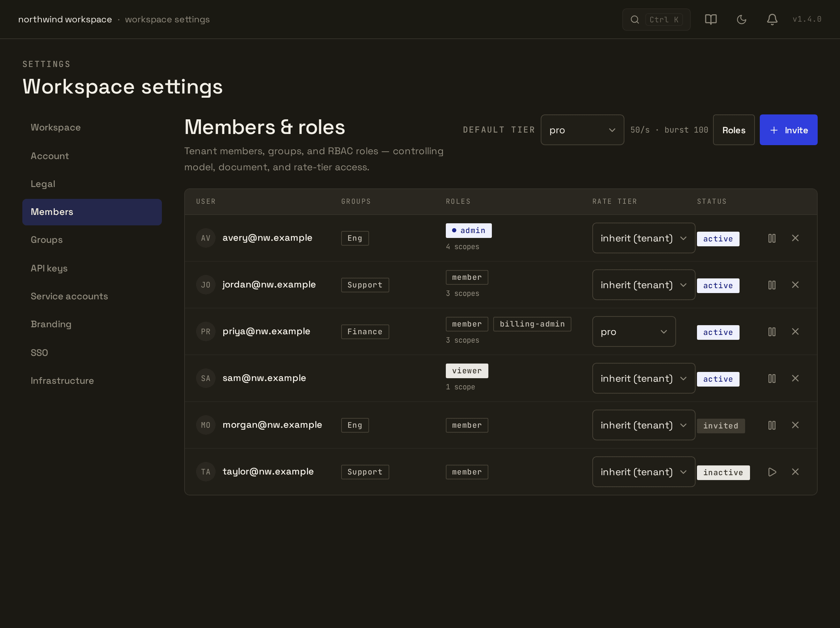Screen dimensions: 840x628
Task: Open the documentation book icon
Action: (x=711, y=20)
